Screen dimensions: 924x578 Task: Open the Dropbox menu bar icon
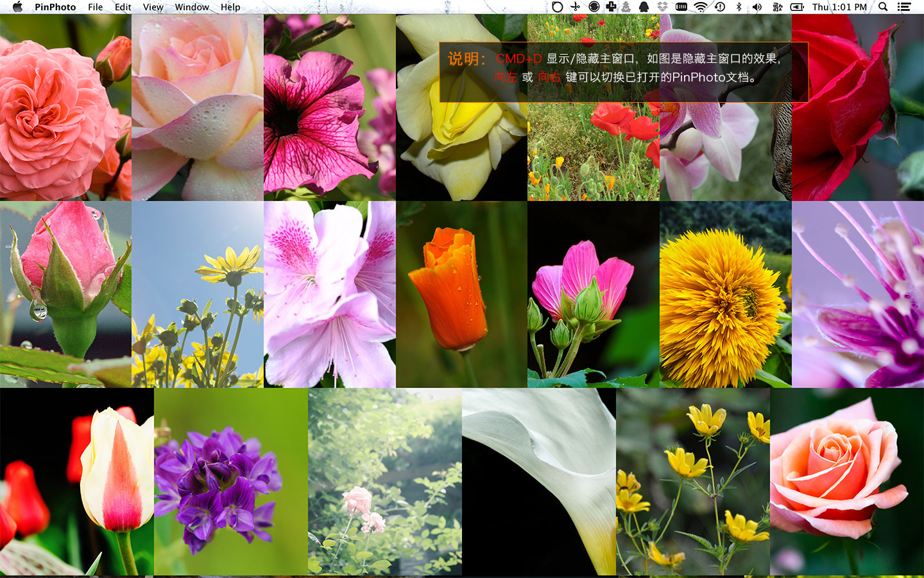pos(662,7)
